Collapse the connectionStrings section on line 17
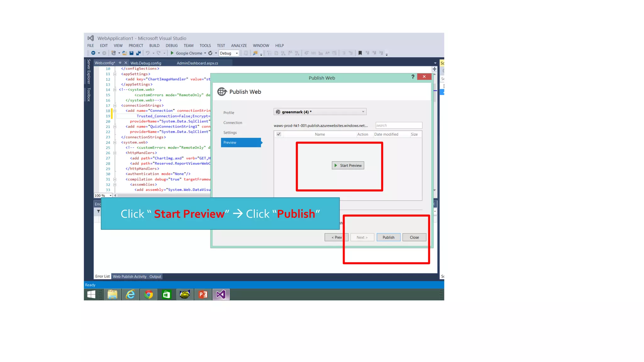 tap(115, 106)
